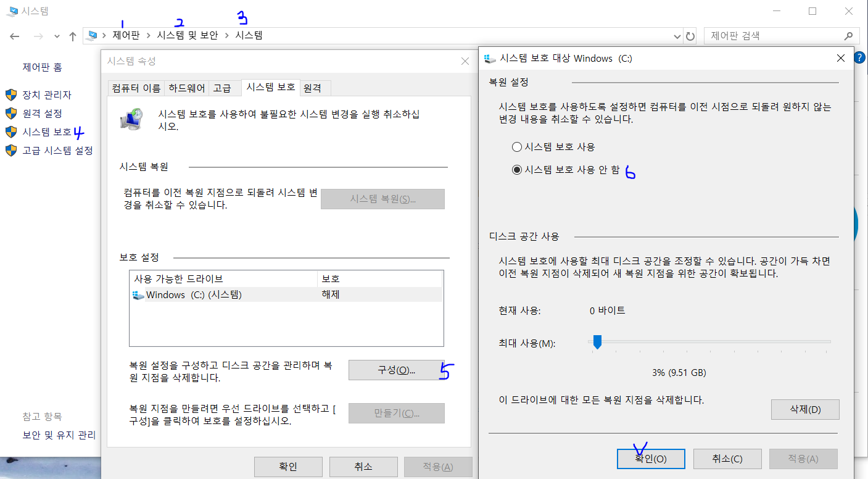Click the computer icon in address bar

pyautogui.click(x=93, y=36)
